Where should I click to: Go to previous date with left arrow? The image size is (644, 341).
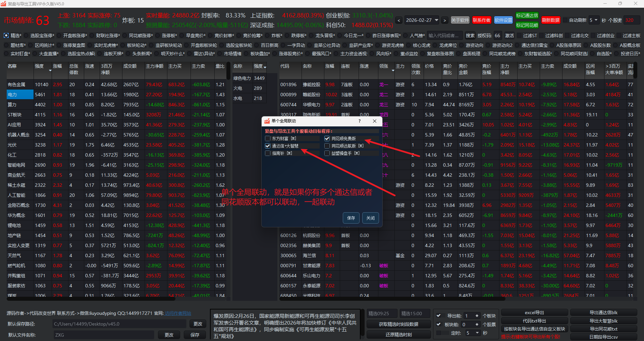pos(399,20)
